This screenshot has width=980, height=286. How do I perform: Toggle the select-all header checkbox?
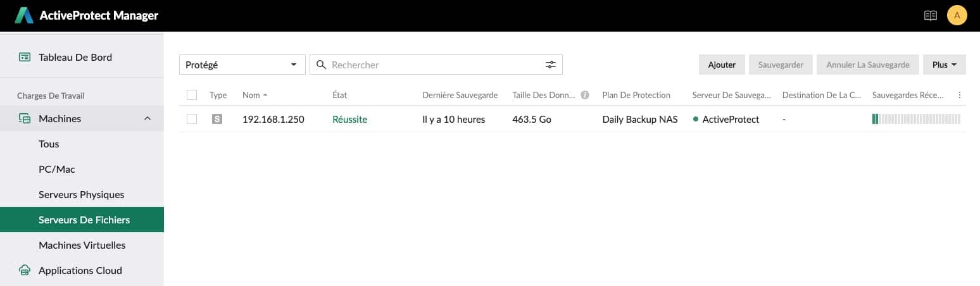192,95
